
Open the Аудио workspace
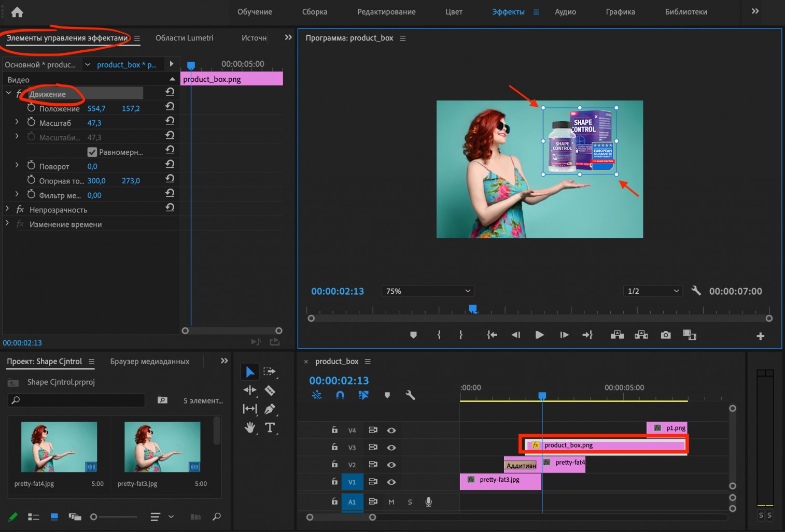pos(565,11)
